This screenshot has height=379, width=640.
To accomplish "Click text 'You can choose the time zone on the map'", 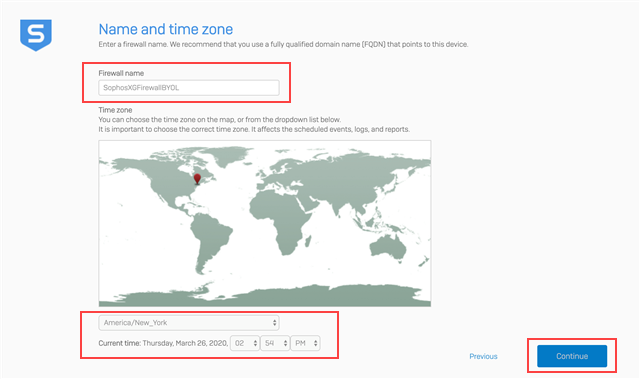I will pyautogui.click(x=166, y=120).
